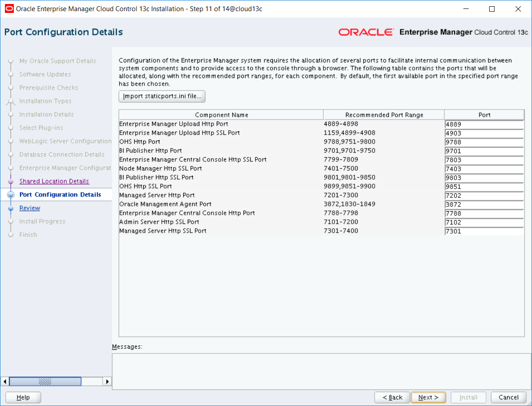
Task: Cancel the installation wizard
Action: pos(509,398)
